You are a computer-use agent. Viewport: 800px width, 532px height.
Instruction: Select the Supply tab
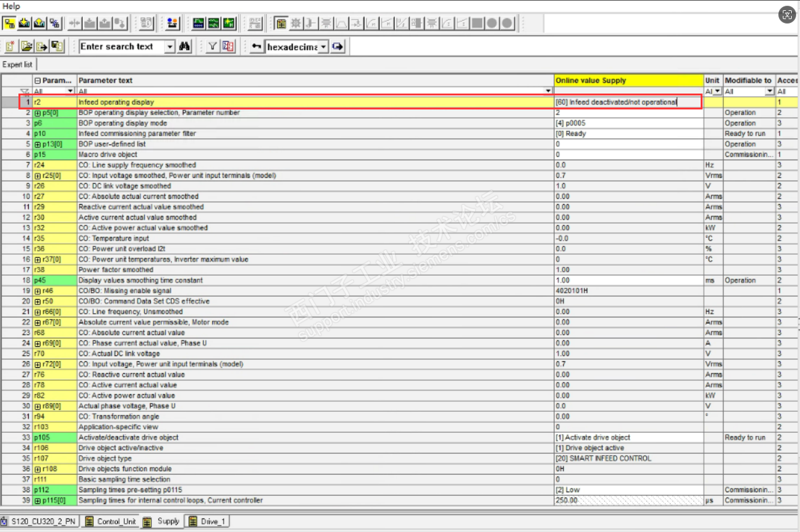pyautogui.click(x=162, y=521)
